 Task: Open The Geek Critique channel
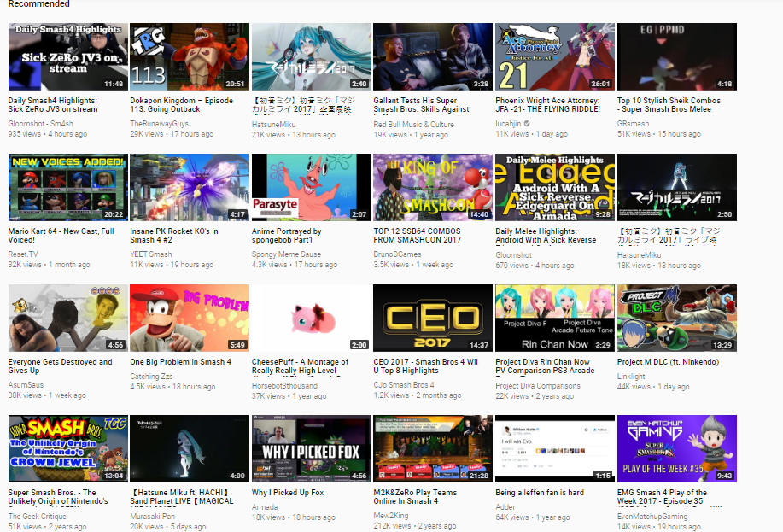click(37, 517)
